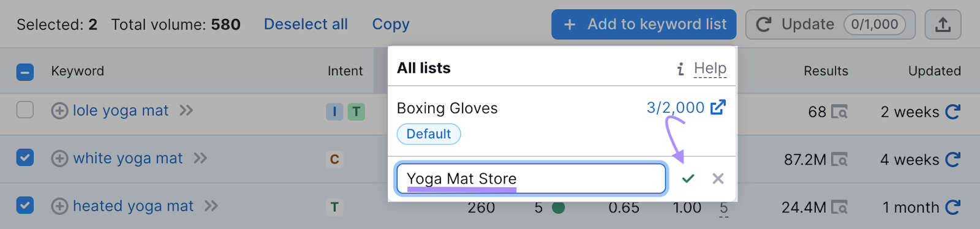
Task: Expand white yoga mat double chevron
Action: pos(200,158)
